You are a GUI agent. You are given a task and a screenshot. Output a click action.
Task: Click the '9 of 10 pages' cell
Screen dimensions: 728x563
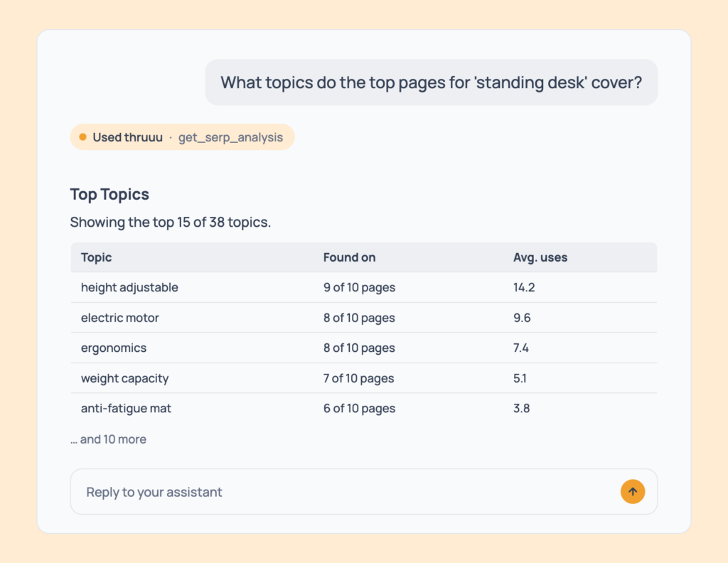coord(359,287)
